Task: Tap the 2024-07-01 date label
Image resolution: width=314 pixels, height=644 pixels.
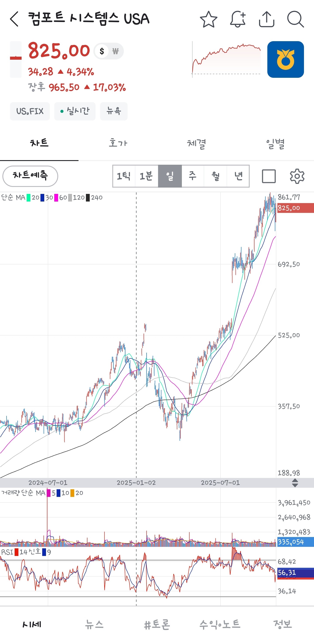Action: [48, 483]
